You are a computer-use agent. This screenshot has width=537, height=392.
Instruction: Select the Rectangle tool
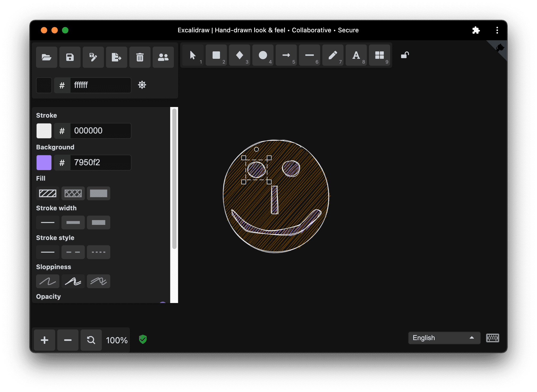216,55
